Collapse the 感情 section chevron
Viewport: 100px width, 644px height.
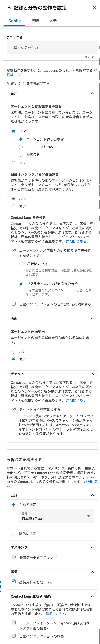click(92, 572)
